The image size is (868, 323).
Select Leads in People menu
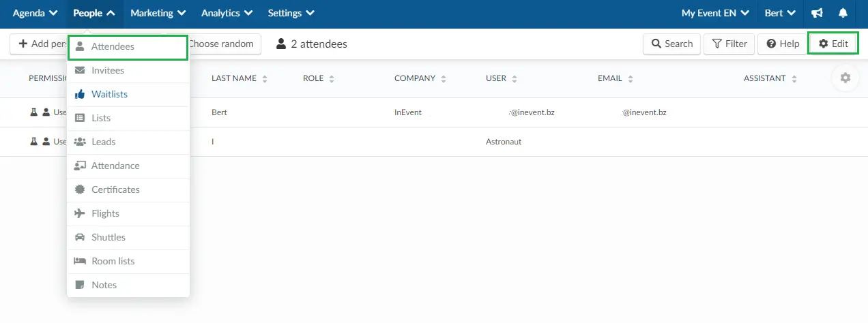click(128, 142)
